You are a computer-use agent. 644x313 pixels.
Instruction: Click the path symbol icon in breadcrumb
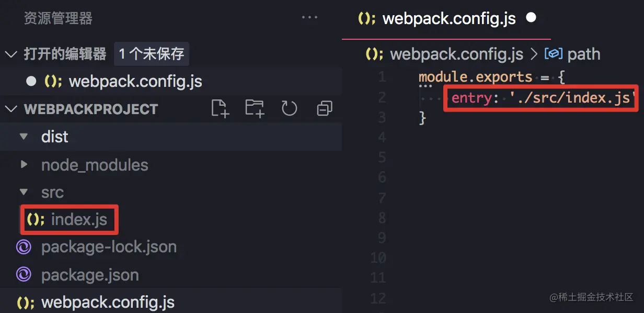click(553, 54)
